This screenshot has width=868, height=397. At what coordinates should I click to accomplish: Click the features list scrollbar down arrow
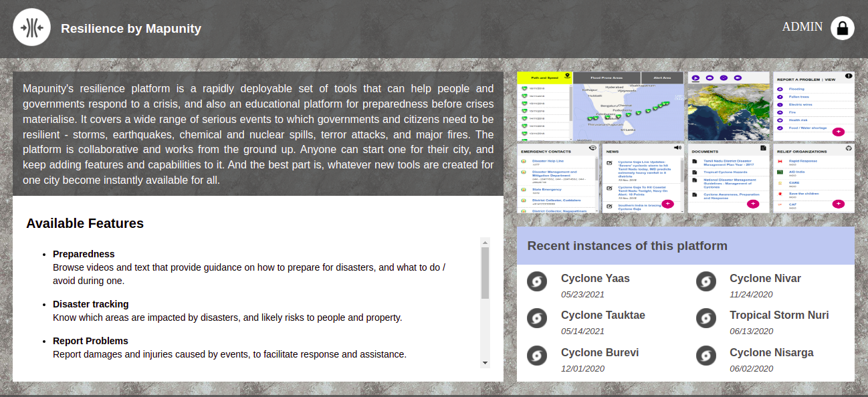(x=485, y=363)
